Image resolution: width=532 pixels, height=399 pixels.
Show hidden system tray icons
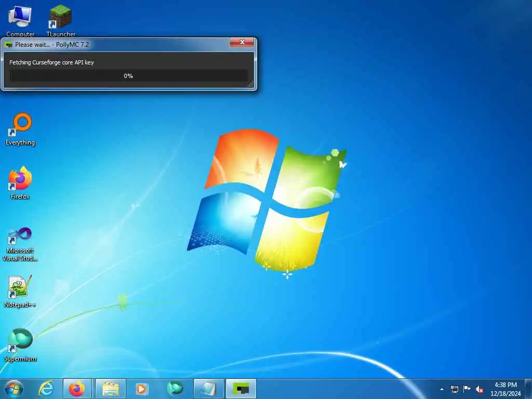tap(442, 389)
